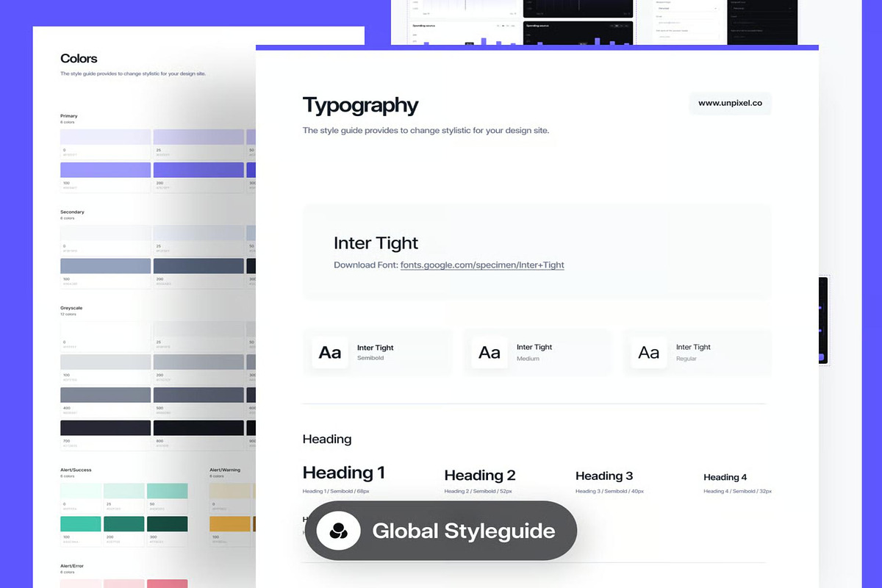882x588 pixels.
Task: Select the Heading 1 sample text
Action: click(x=344, y=473)
